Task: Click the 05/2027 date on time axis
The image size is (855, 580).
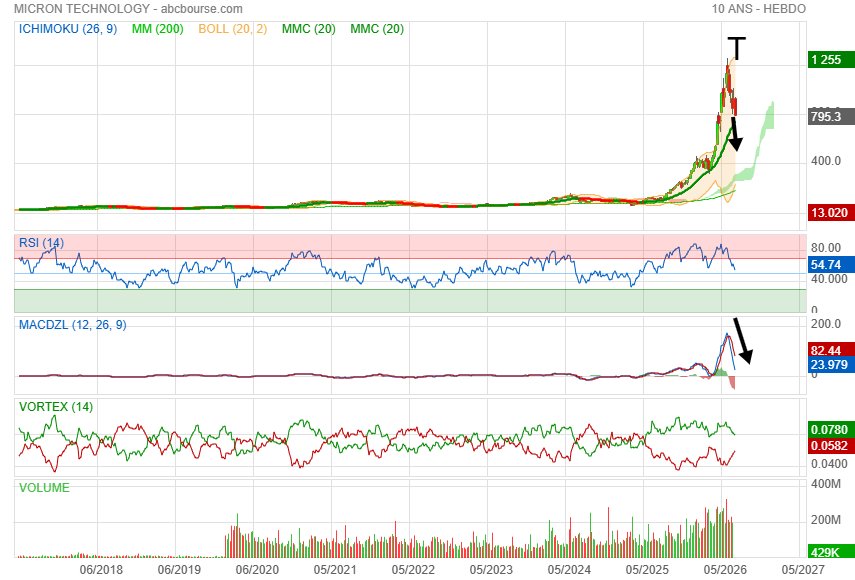Action: 803,570
